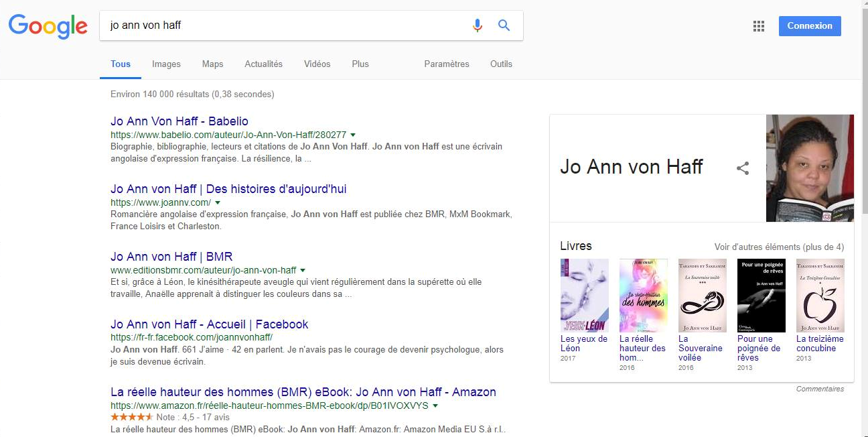The width and height of the screenshot is (868, 437).
Task: Open the Babelio result link
Action: pos(179,121)
